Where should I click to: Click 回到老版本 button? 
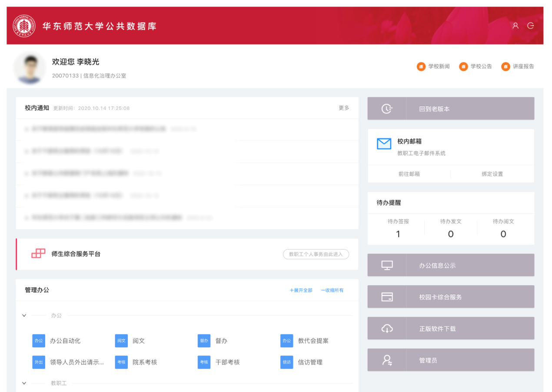pyautogui.click(x=451, y=109)
